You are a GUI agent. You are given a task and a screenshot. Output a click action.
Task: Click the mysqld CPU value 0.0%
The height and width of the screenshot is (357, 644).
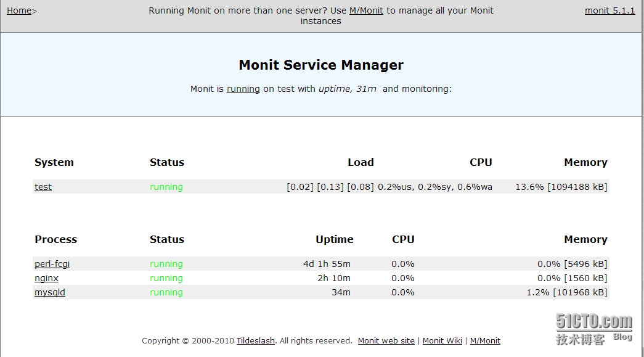click(x=403, y=292)
